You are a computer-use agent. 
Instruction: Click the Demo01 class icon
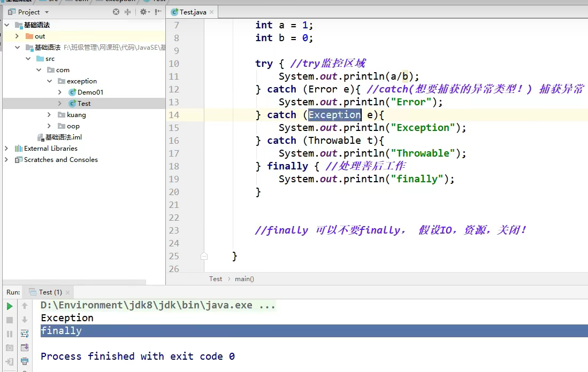pyautogui.click(x=72, y=92)
